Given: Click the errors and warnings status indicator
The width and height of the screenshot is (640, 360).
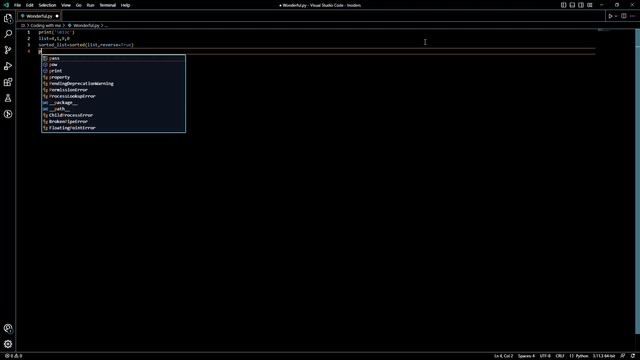Looking at the screenshot, I should 13,356.
